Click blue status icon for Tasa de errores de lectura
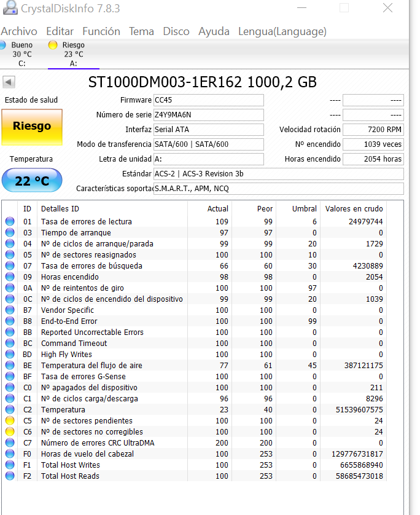This screenshot has height=515, width=420. point(9,222)
